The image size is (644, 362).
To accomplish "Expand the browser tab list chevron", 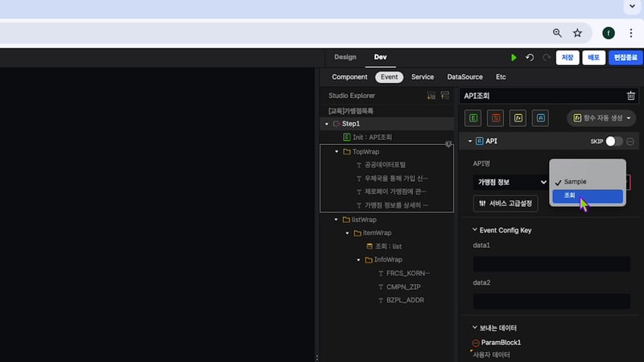I will coord(632,6).
